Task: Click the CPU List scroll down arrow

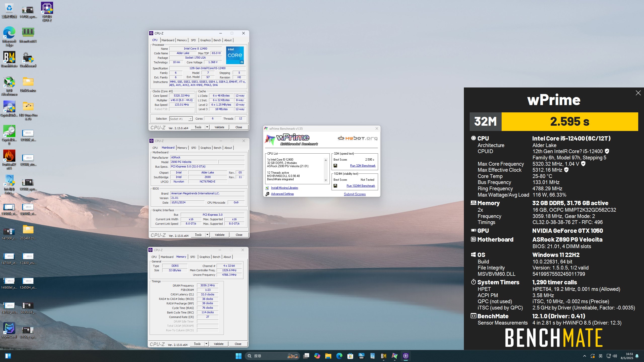Action: click(x=326, y=180)
